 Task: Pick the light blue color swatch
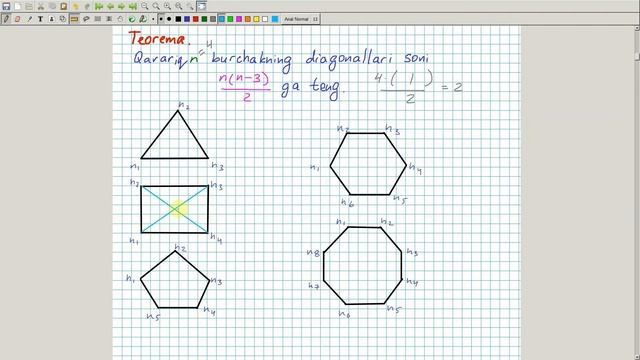pyautogui.click(x=222, y=19)
